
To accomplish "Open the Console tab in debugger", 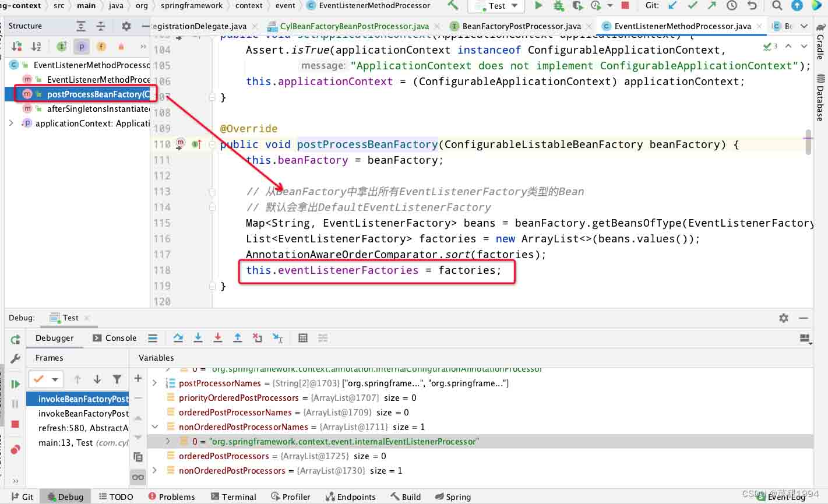I will click(x=115, y=338).
